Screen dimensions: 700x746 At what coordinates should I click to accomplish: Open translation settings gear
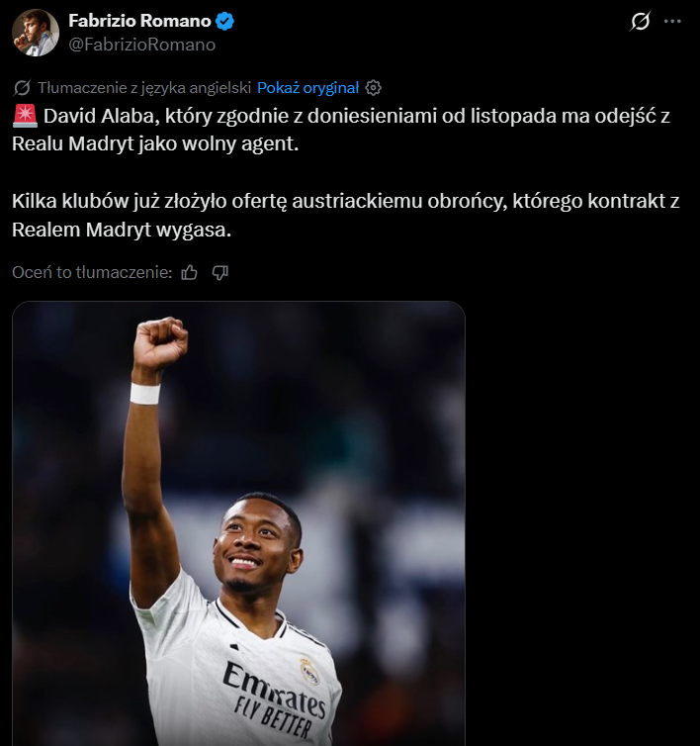373,87
